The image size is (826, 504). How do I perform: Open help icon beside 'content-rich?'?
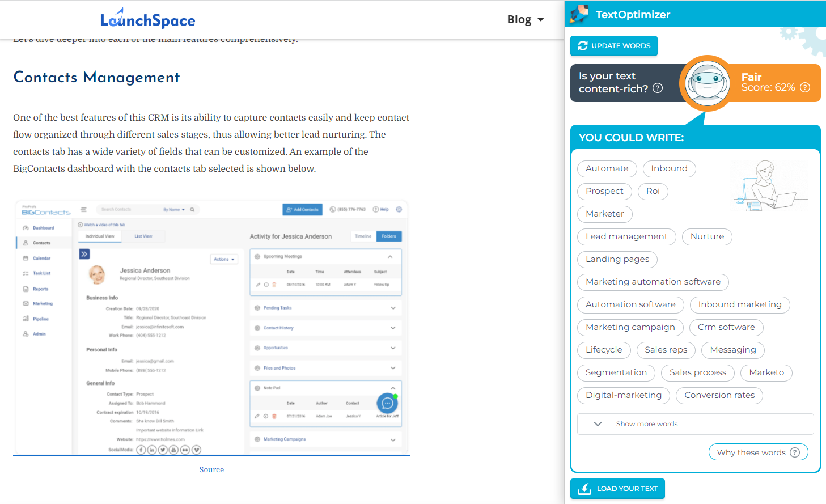coord(658,88)
